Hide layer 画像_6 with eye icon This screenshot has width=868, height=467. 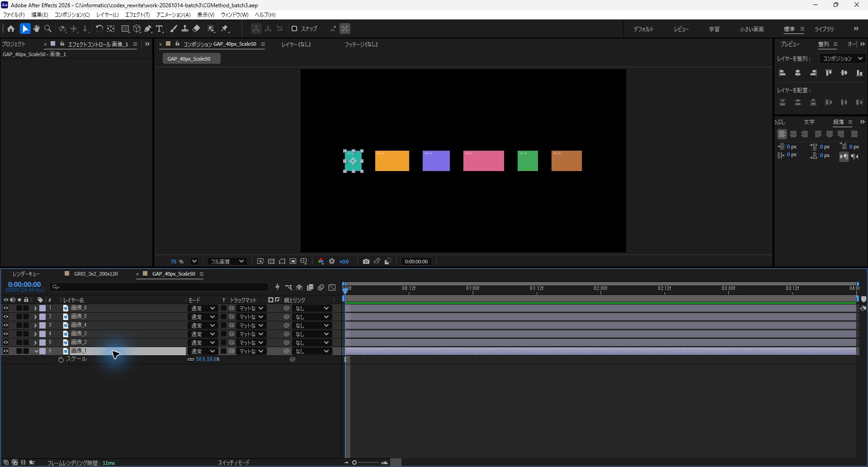[x=6, y=308]
